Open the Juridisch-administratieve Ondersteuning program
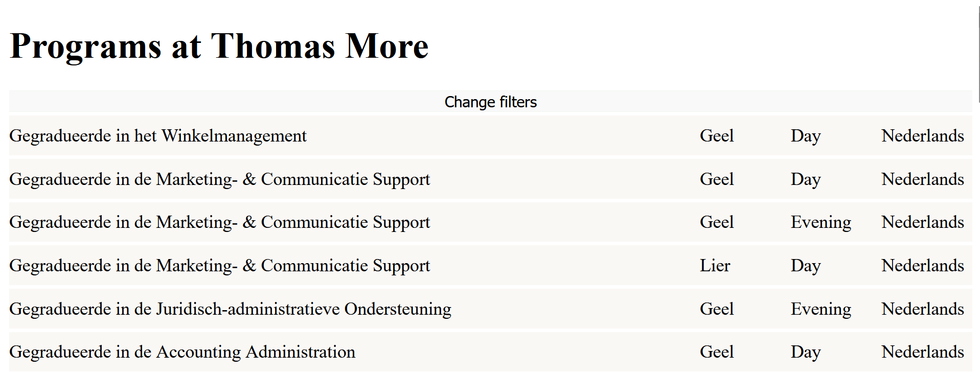This screenshot has width=980, height=374. 230,309
